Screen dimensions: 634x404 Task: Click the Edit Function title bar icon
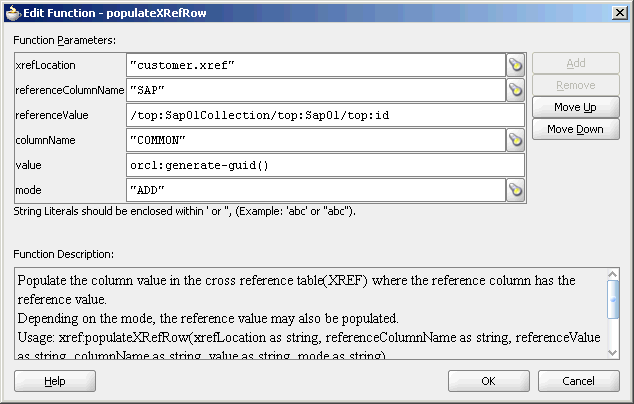coord(13,13)
